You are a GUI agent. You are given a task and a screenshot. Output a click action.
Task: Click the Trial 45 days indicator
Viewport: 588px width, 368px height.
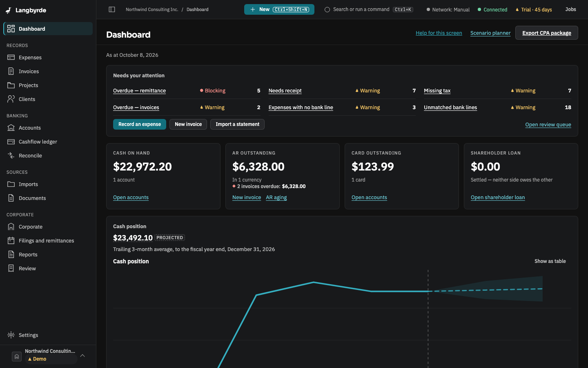534,9
